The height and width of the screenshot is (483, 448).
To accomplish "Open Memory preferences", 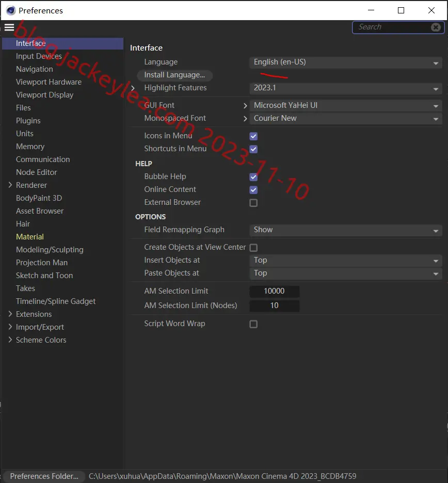I will click(30, 147).
